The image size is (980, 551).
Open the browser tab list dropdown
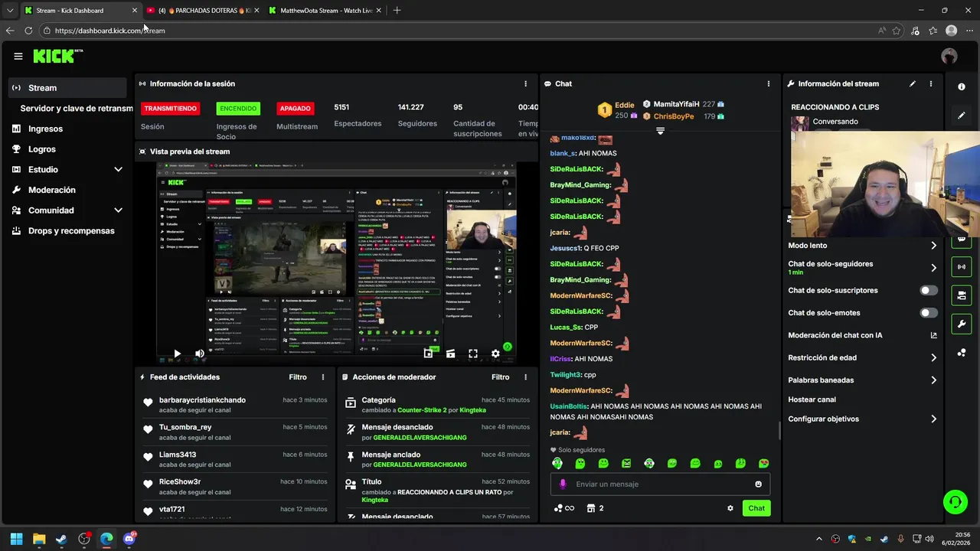(10, 11)
